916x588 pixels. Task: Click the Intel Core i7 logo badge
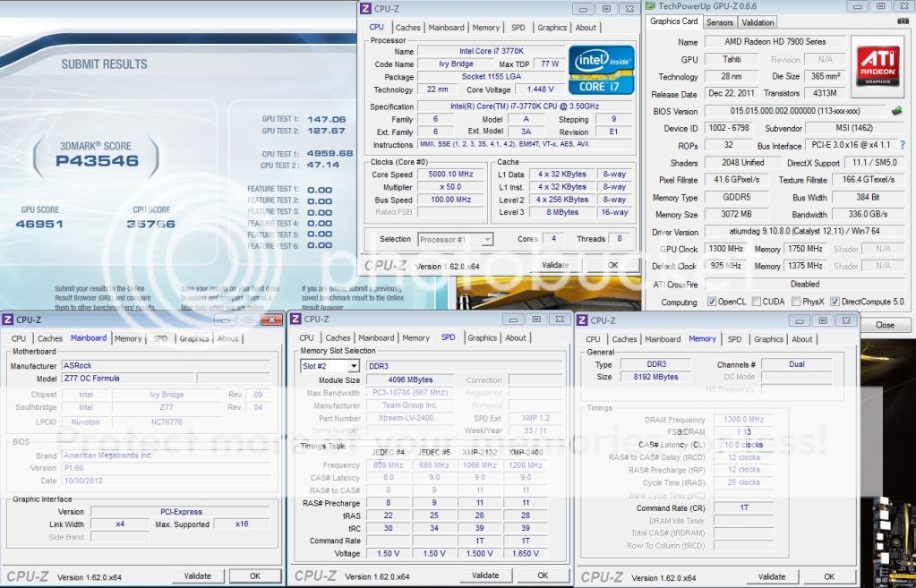pyautogui.click(x=604, y=70)
